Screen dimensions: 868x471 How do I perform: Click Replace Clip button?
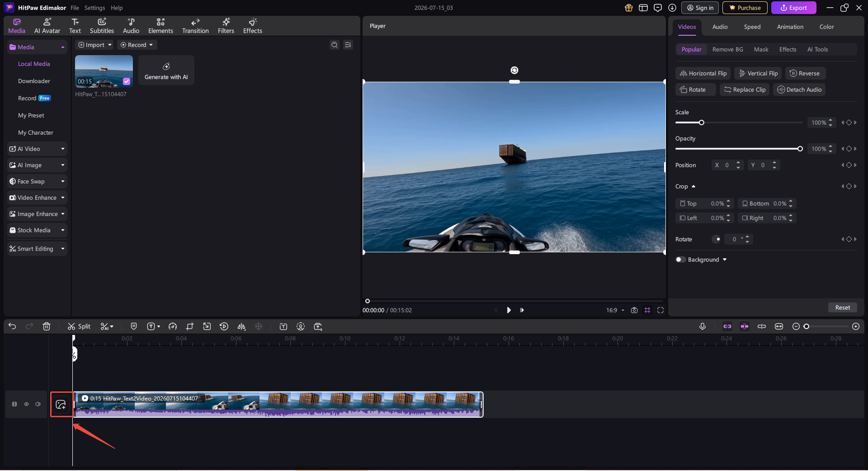745,89
